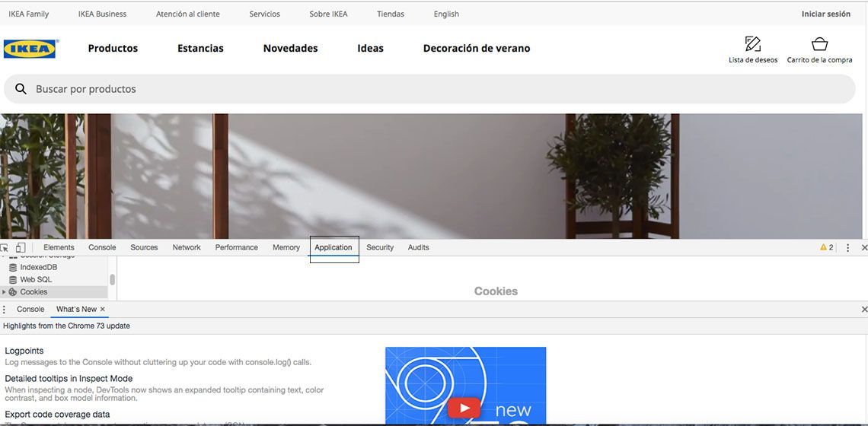Viewport: 868px width, 426px height.
Task: Click Detailed tooltips in Inspect Mode heading
Action: 69,378
